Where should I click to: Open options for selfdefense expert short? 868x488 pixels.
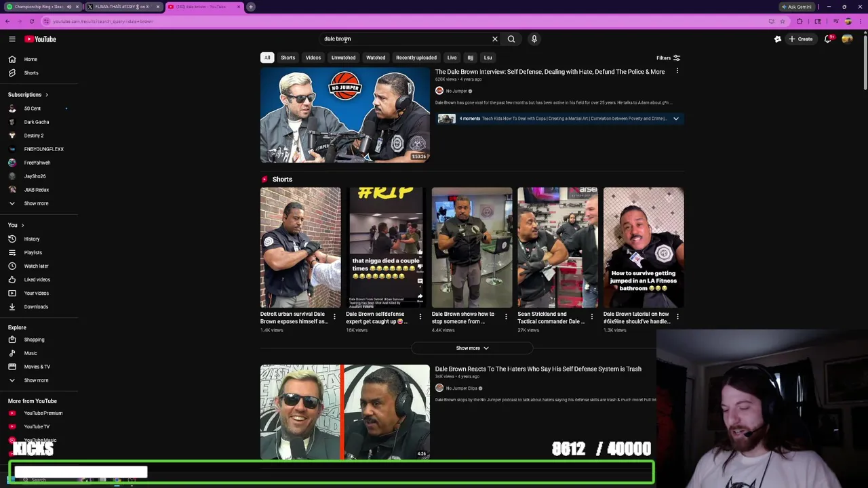tap(420, 317)
